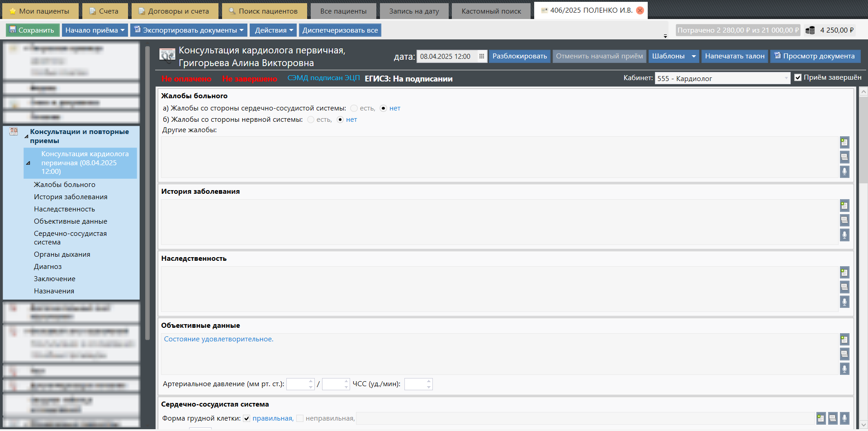Toggle Приём завершён checkbox
The image size is (868, 431).
tap(798, 77)
